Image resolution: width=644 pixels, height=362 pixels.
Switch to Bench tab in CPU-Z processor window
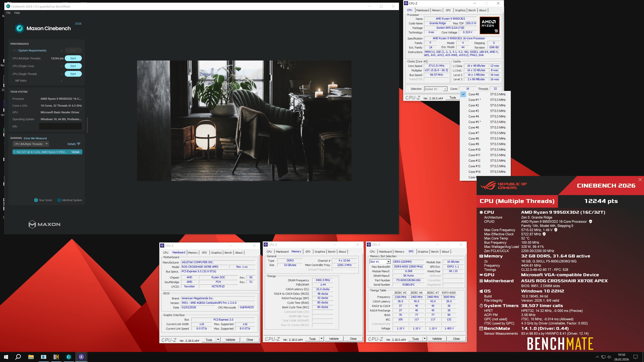[x=472, y=10]
